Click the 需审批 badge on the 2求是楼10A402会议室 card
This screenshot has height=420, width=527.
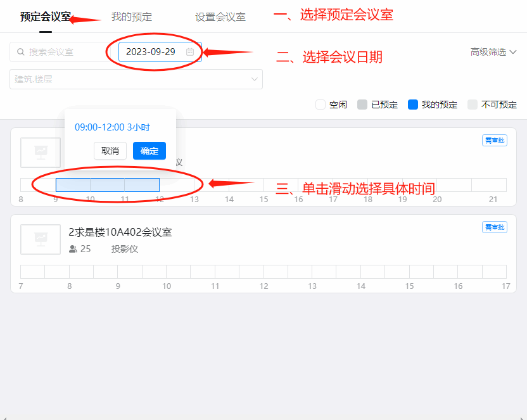[494, 227]
